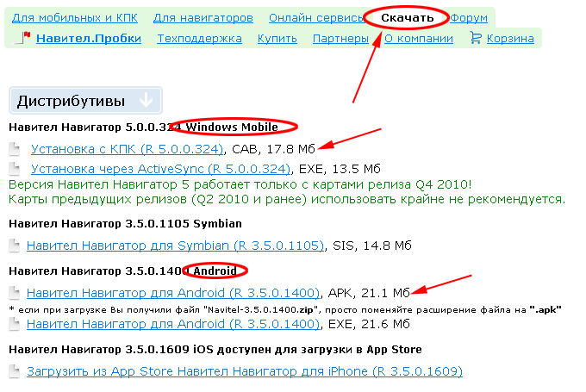Download Установка через ActiveSync EXE

(x=161, y=168)
